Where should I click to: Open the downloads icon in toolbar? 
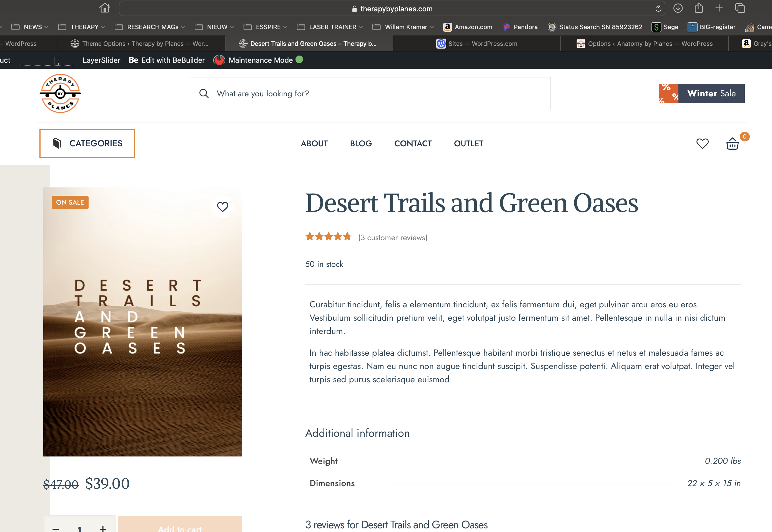point(678,8)
